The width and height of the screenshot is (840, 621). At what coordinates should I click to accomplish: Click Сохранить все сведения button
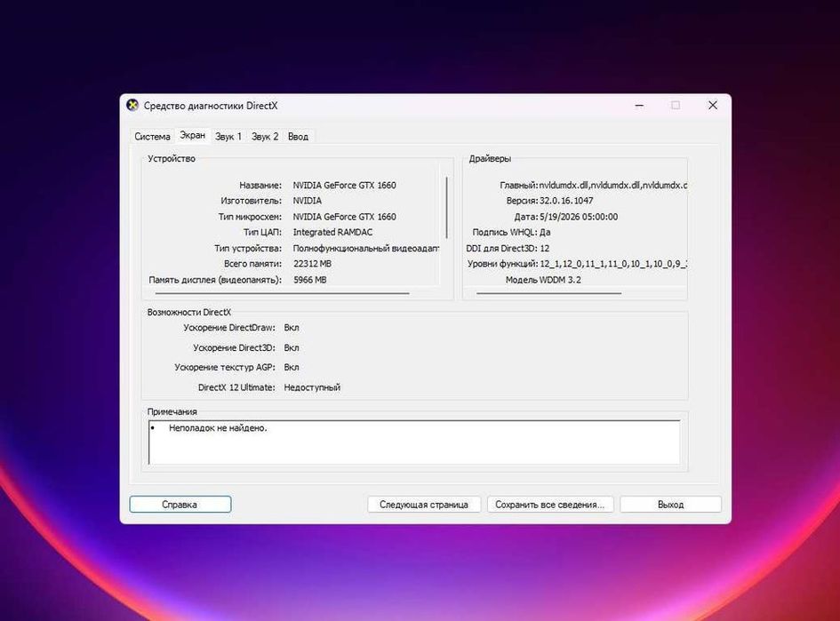549,505
